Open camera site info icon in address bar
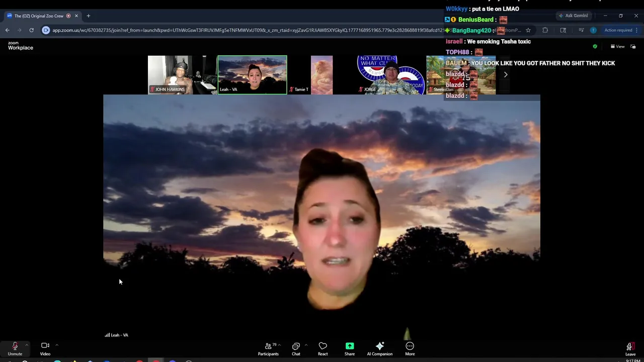 46,30
